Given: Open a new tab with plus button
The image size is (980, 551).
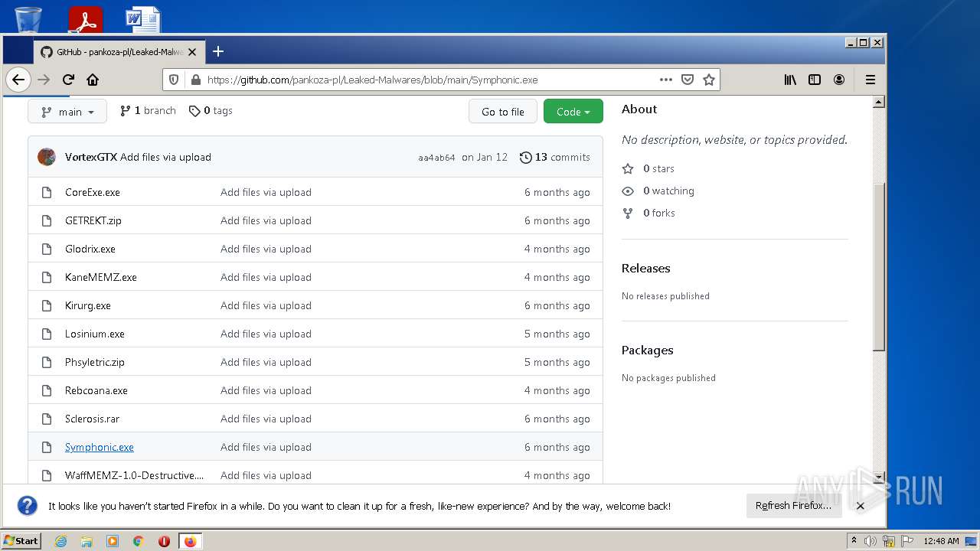Looking at the screenshot, I should [218, 51].
